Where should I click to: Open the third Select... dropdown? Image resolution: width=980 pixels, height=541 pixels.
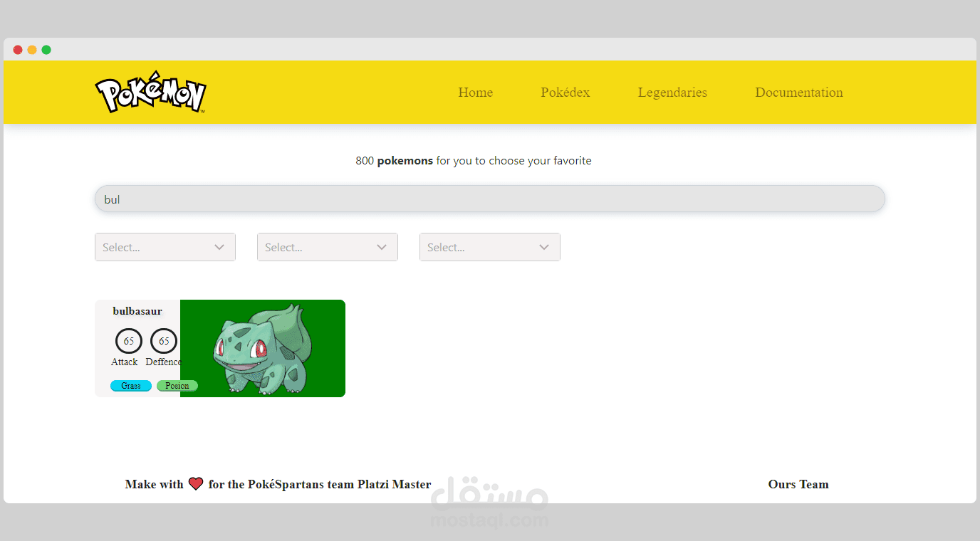(490, 247)
